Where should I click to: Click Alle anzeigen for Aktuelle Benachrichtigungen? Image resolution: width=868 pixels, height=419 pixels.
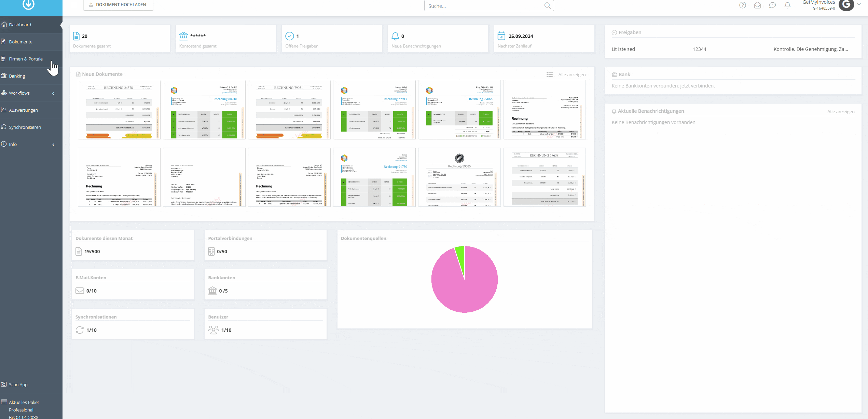[x=841, y=111]
